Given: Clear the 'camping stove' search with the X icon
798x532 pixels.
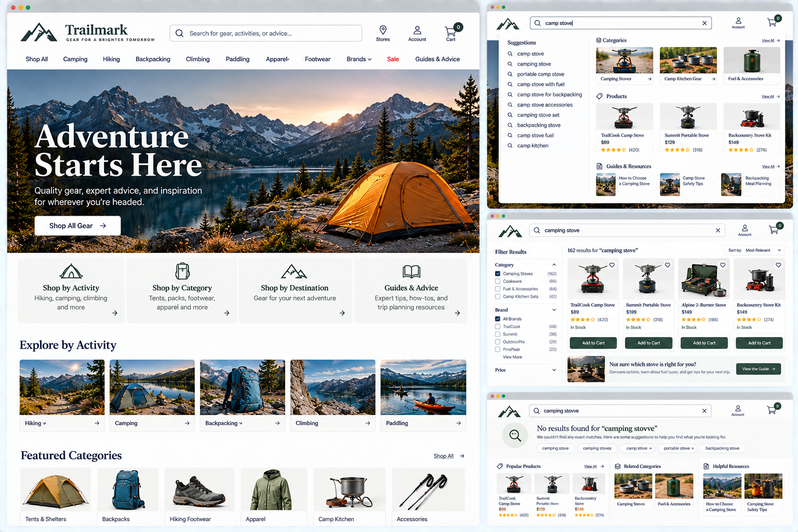Looking at the screenshot, I should [x=718, y=230].
